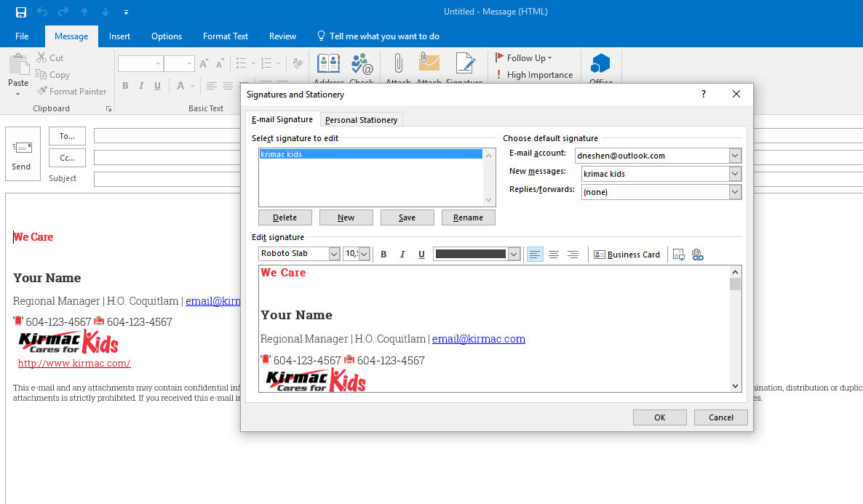The width and height of the screenshot is (863, 504).
Task: Open the Insert ribbon tab
Action: (119, 36)
